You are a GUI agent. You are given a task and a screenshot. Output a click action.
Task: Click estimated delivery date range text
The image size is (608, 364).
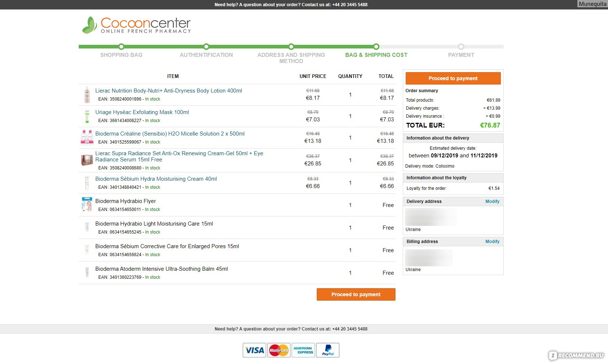point(453,156)
